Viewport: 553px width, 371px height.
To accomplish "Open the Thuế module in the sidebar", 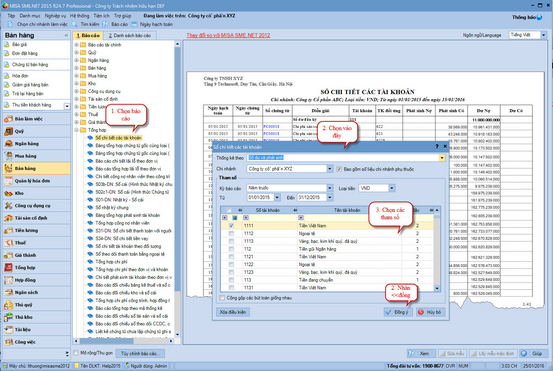I will pos(36,243).
